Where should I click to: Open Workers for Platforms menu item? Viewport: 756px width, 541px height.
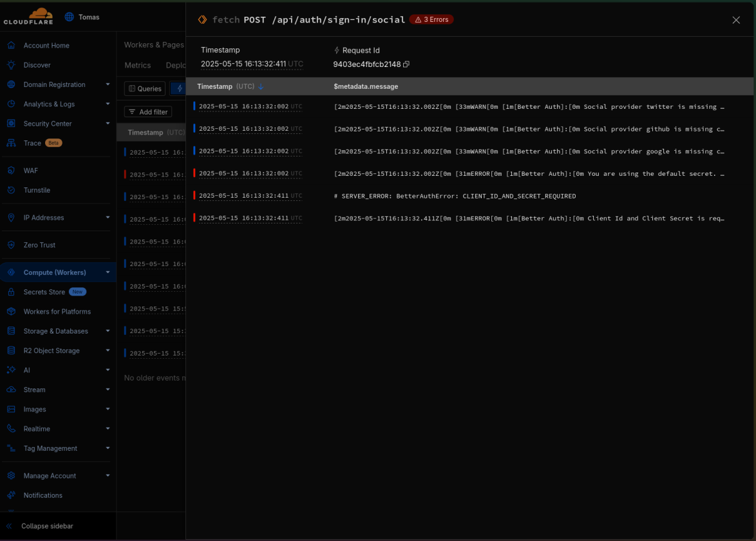click(x=58, y=312)
